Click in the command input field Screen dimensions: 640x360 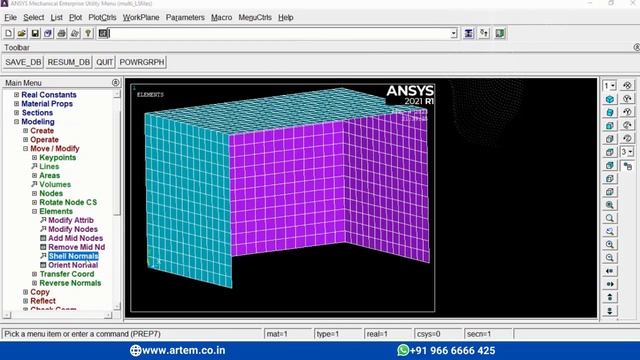click(280, 34)
